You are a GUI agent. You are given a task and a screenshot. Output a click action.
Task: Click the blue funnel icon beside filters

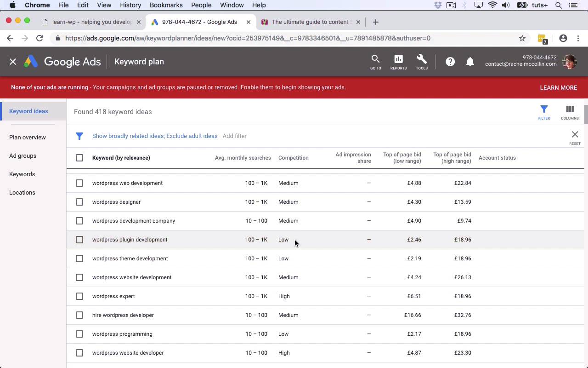[x=79, y=136]
